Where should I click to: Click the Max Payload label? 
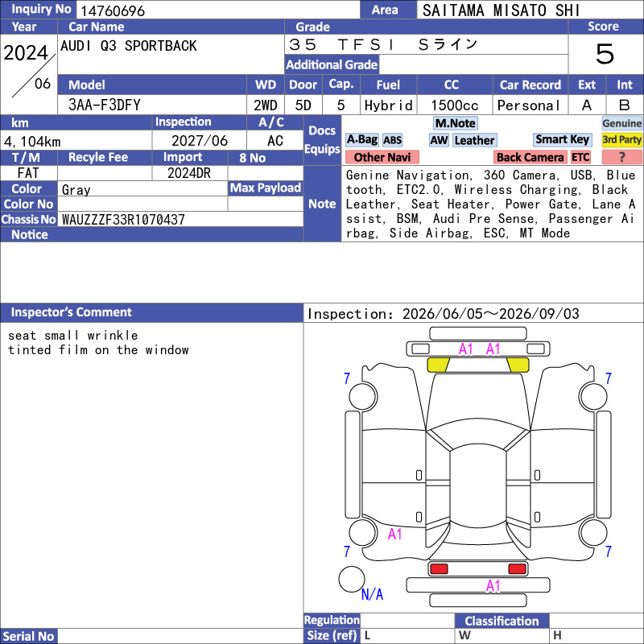[266, 188]
